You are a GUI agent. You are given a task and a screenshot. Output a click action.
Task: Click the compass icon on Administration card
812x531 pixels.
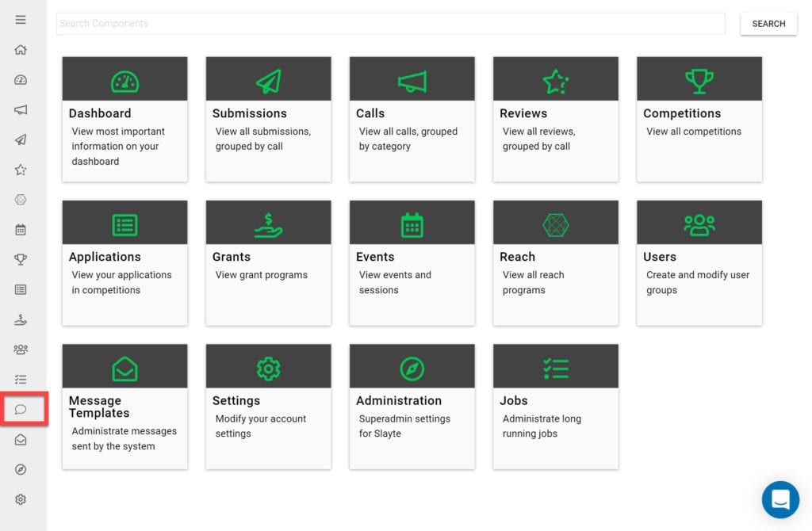coord(412,369)
